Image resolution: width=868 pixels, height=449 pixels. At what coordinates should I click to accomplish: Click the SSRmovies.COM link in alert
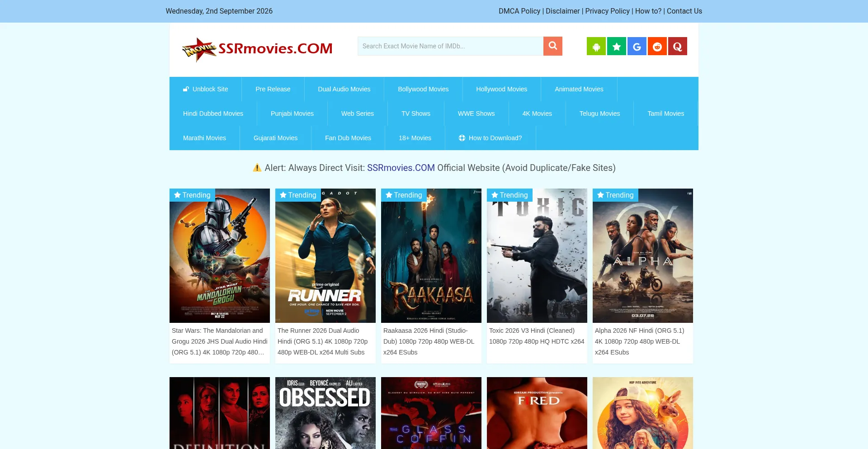tap(401, 168)
